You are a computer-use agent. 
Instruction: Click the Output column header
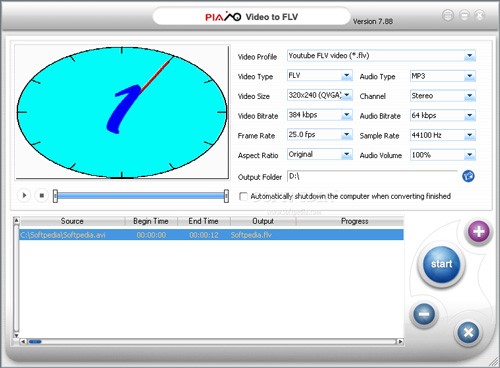click(x=263, y=221)
